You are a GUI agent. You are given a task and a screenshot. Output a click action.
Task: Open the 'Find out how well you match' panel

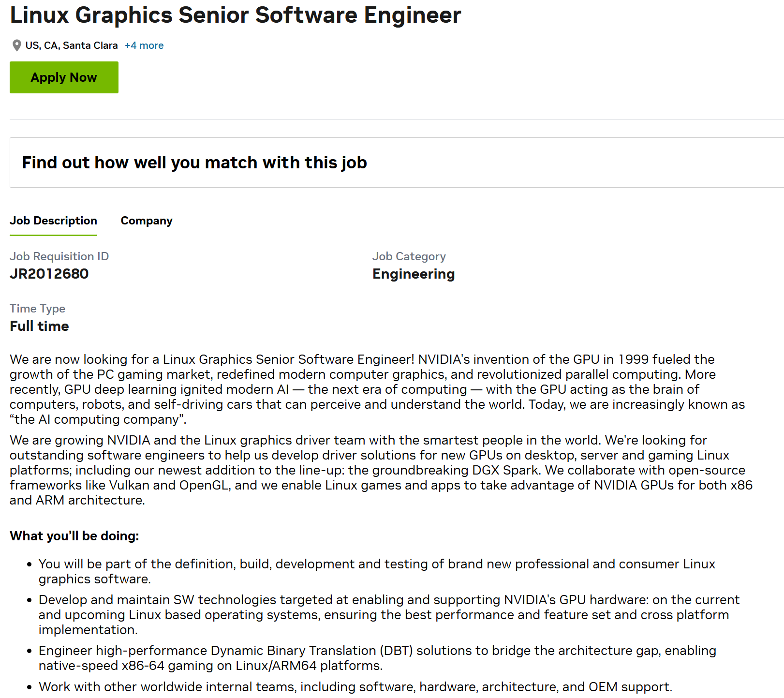[x=194, y=163]
